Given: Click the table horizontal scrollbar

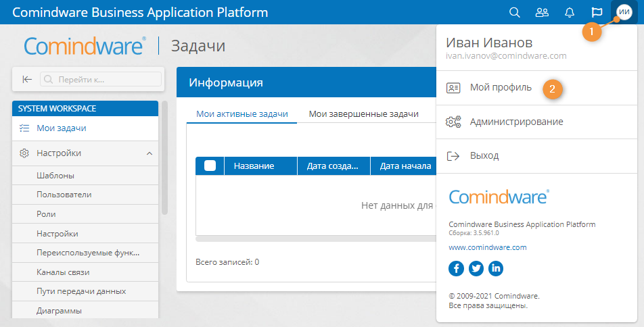Looking at the screenshot, I should pyautogui.click(x=315, y=238).
